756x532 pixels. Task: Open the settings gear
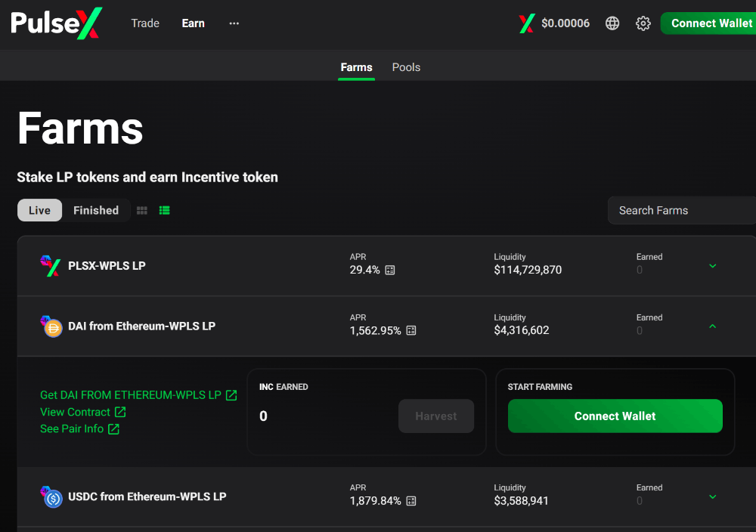point(643,23)
